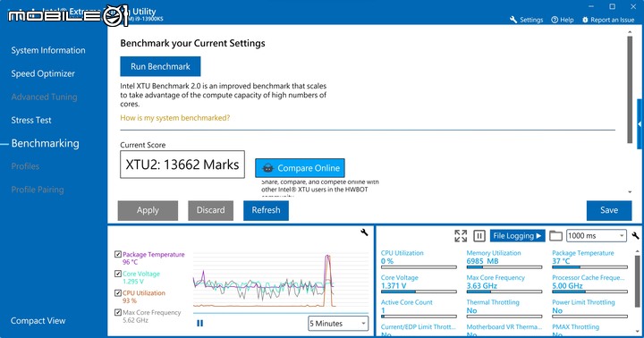644x338 pixels.
Task: Click the Report an Issue bug icon
Action: [585, 20]
